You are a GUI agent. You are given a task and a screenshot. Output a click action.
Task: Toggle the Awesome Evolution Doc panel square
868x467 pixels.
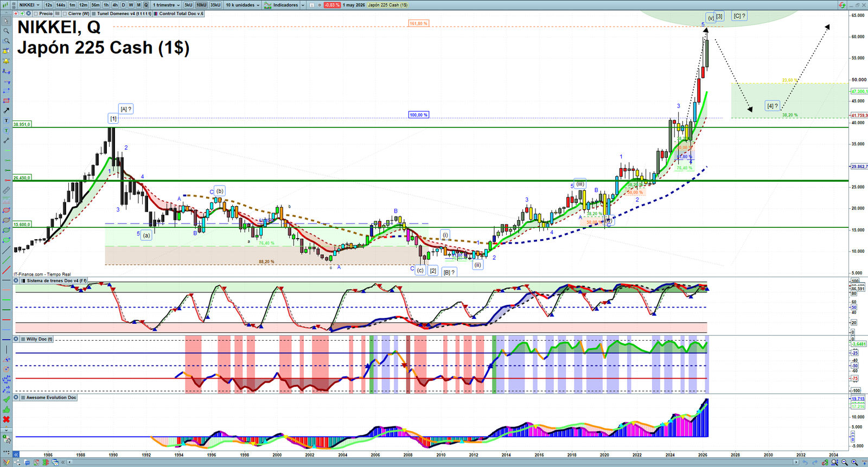click(23, 398)
